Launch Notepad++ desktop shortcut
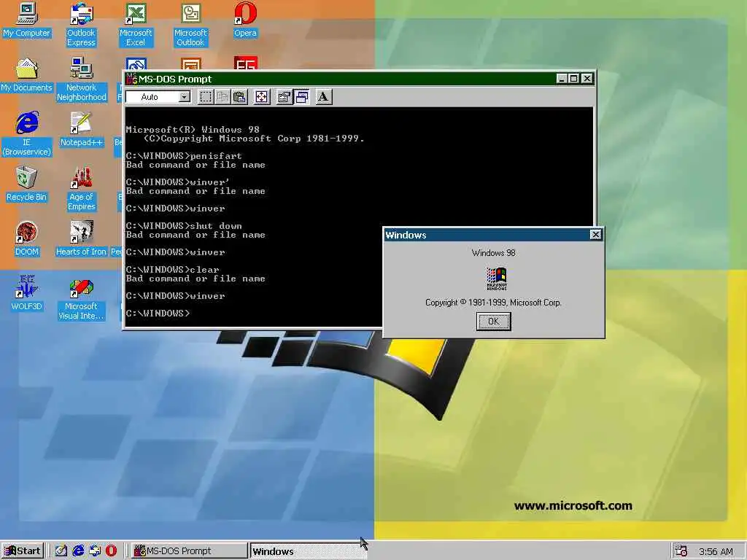 click(x=82, y=130)
